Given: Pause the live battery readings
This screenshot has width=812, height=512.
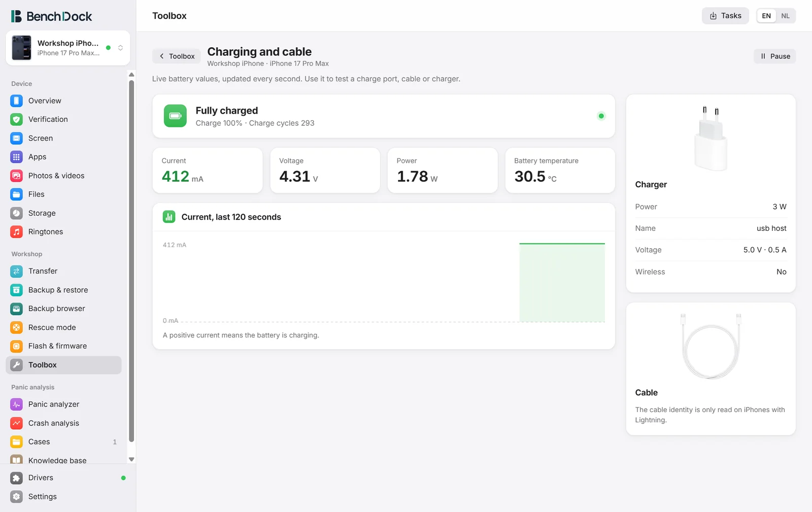Looking at the screenshot, I should [775, 56].
